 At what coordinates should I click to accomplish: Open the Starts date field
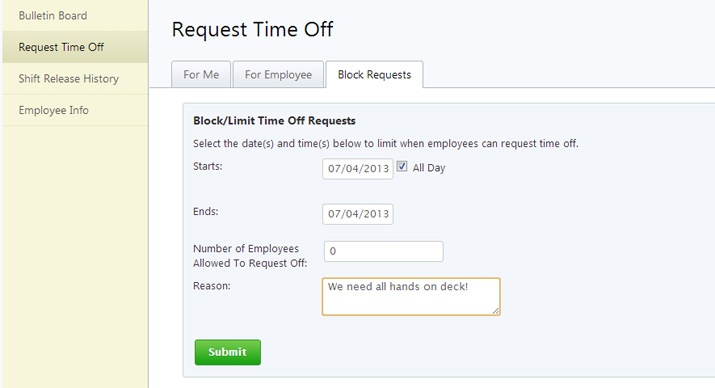tap(358, 169)
